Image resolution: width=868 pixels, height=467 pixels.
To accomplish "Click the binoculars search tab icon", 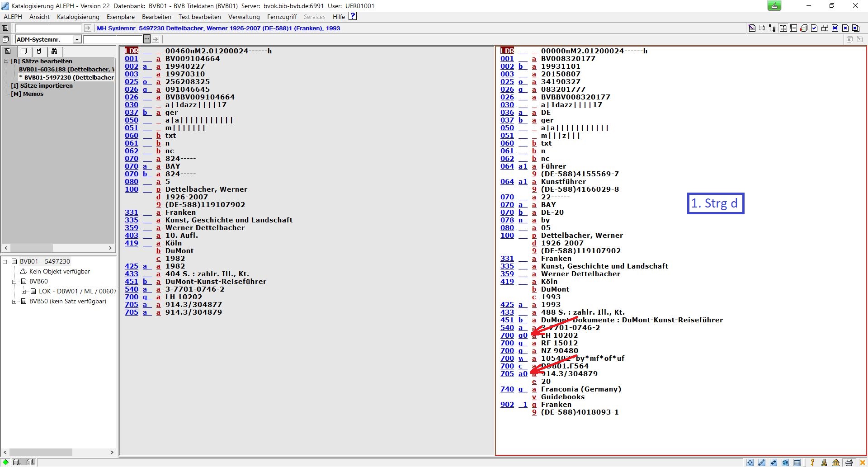I will [54, 52].
